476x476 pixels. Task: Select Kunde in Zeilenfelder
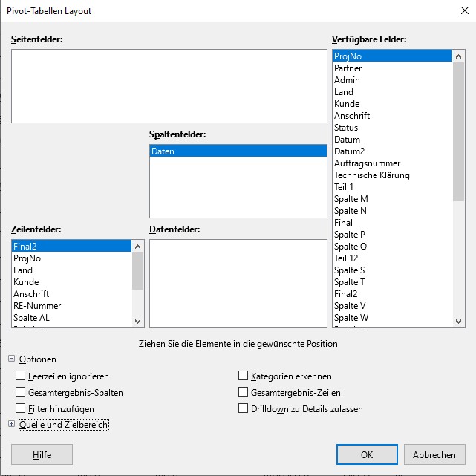click(x=71, y=281)
